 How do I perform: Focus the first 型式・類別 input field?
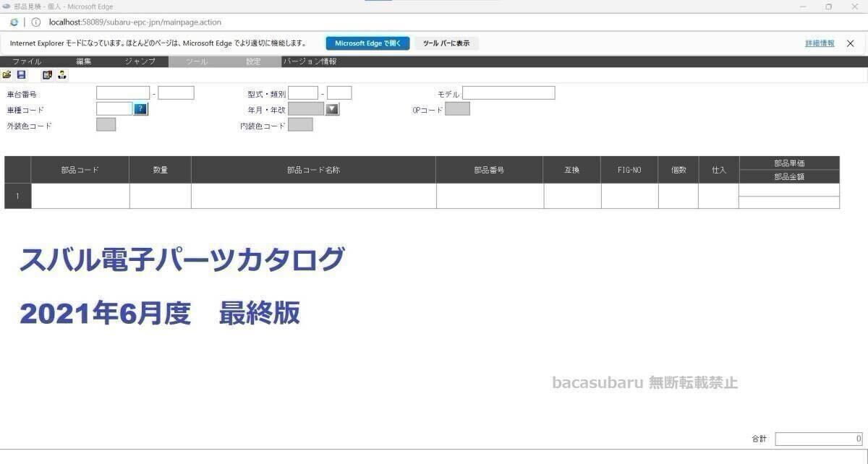pyautogui.click(x=303, y=93)
